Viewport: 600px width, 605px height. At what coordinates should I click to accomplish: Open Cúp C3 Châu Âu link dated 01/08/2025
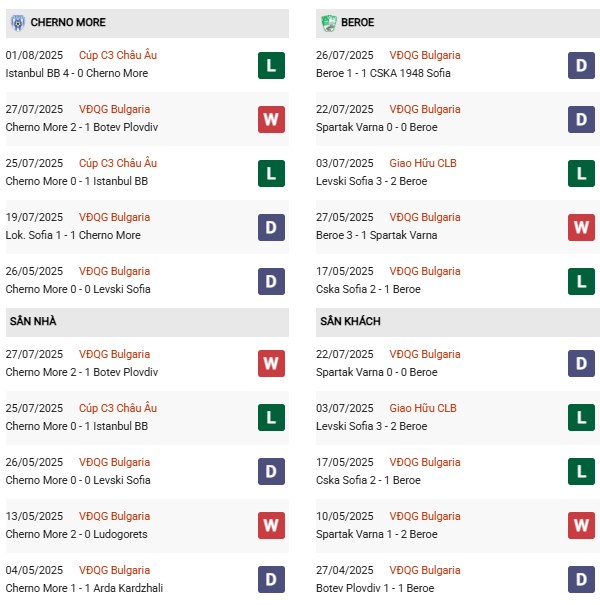coord(120,56)
